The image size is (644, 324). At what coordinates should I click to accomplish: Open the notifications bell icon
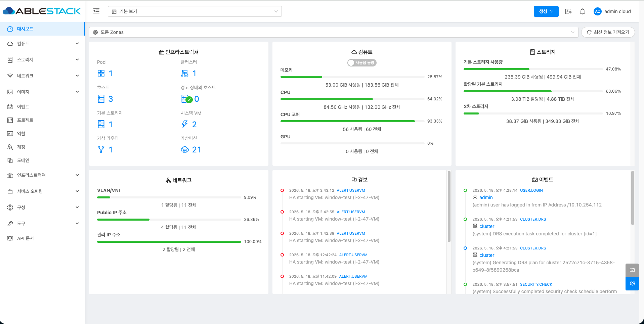coord(583,11)
